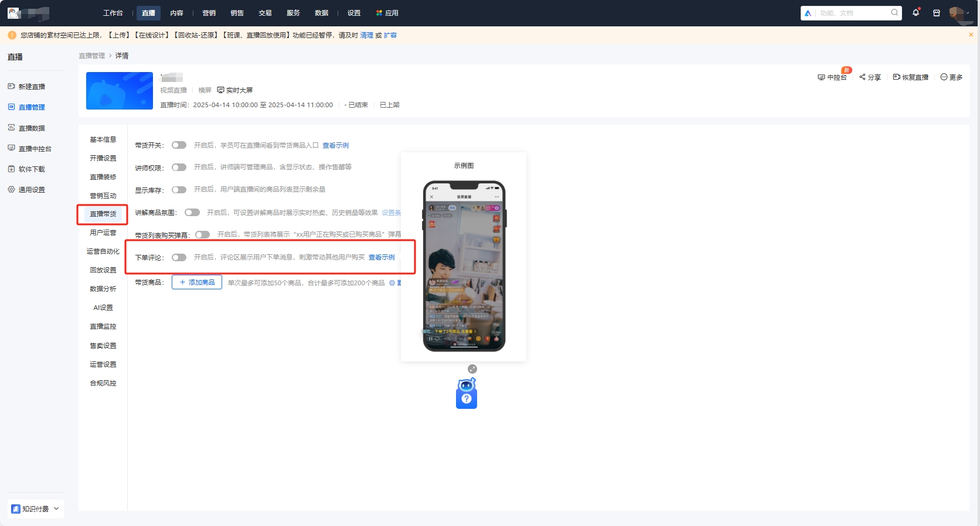Switch to 营销 top menu
The width and height of the screenshot is (980, 526).
click(x=209, y=13)
